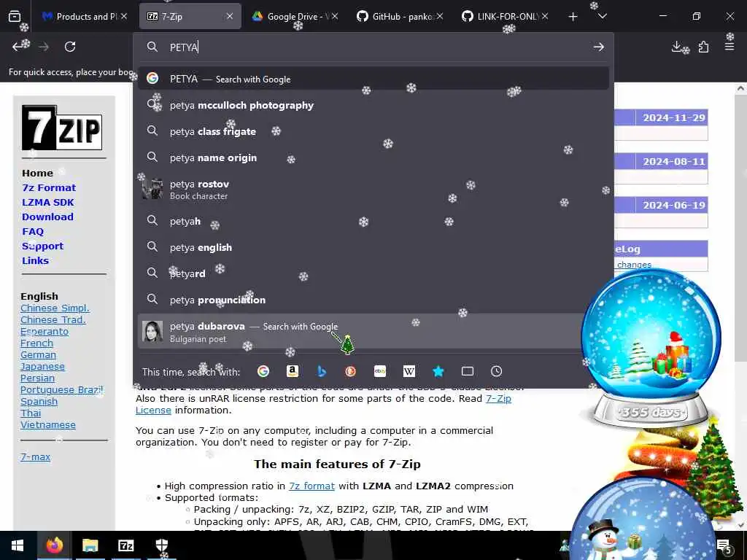The height and width of the screenshot is (560, 747).
Task: Search this time with Wikipedia icon
Action: [x=409, y=371]
